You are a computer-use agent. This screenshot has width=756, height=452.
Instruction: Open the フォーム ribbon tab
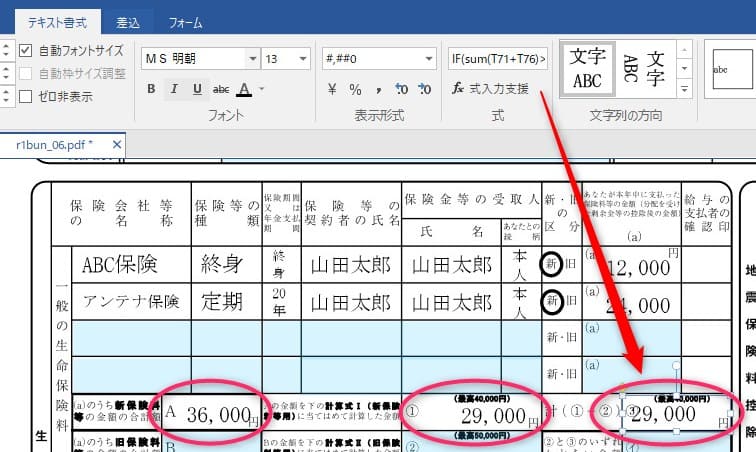(185, 21)
